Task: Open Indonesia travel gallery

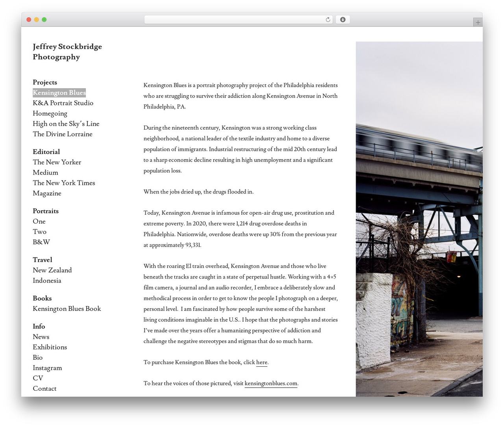Action: pyautogui.click(x=47, y=280)
